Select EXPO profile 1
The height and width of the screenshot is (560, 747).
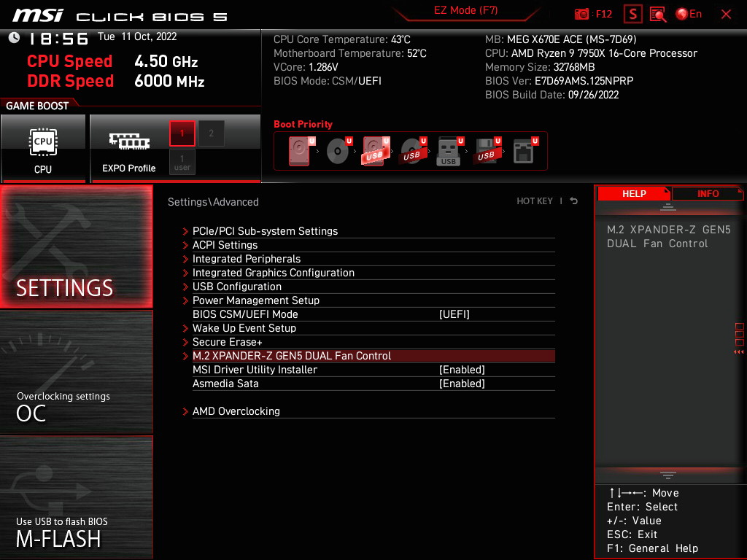182,133
